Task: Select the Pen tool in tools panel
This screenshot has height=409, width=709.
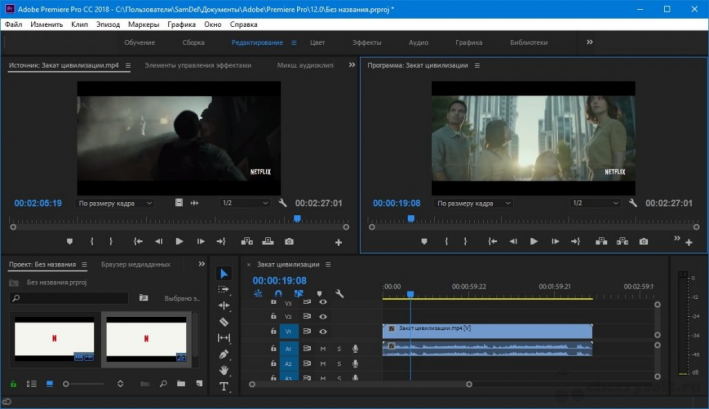Action: [x=224, y=354]
